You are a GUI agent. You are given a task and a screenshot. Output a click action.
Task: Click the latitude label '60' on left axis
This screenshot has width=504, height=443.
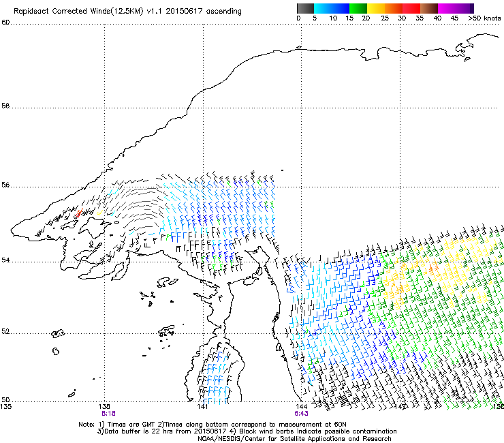[x=5, y=22]
